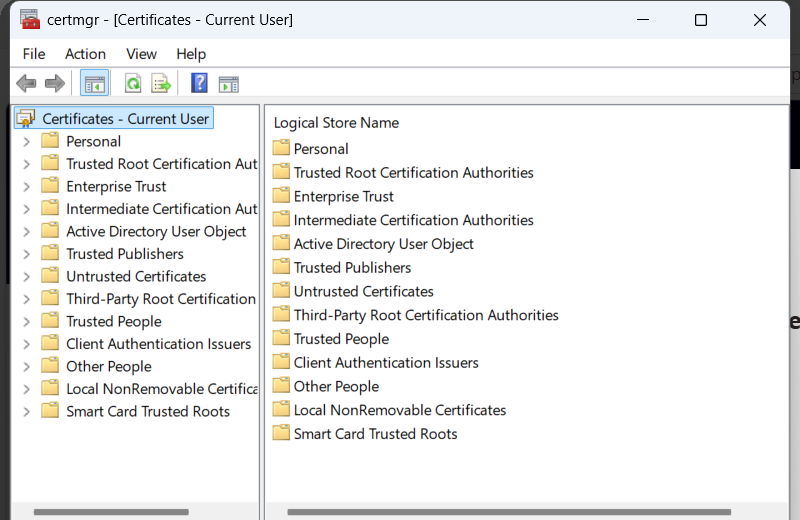Screen dimensions: 800x520
Task: Expand the Trusted Publishers tree node
Action: [27, 254]
